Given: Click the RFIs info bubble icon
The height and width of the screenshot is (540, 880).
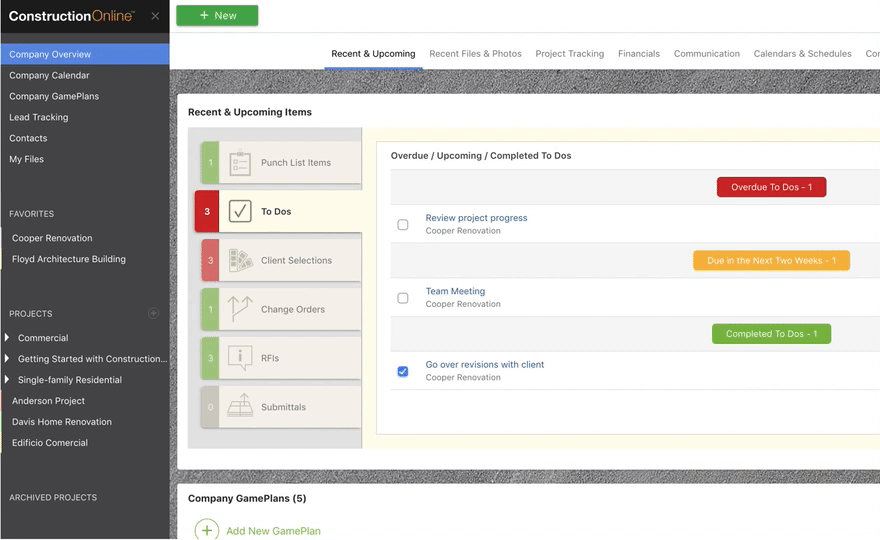Looking at the screenshot, I should pyautogui.click(x=240, y=358).
